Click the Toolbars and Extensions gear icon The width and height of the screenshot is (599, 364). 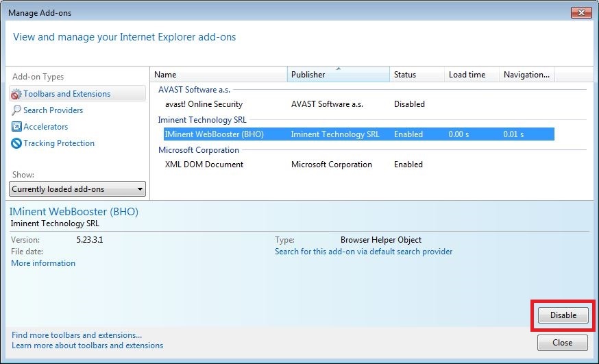point(16,94)
